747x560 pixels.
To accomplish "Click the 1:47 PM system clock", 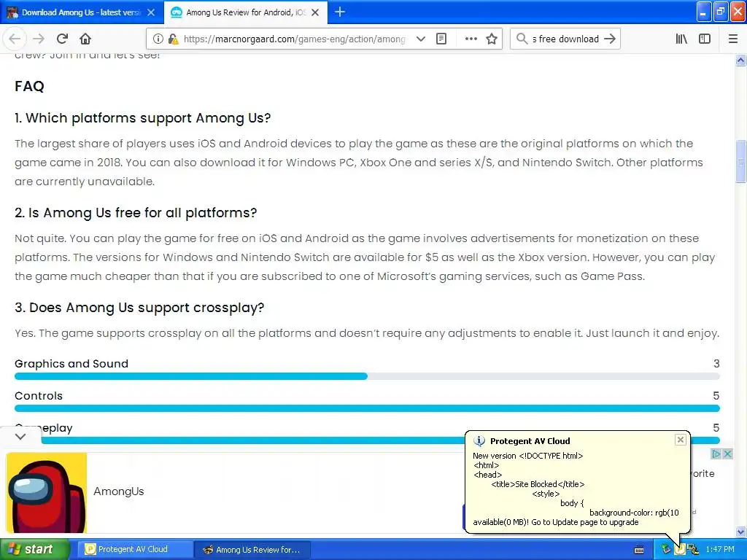I will 720,549.
